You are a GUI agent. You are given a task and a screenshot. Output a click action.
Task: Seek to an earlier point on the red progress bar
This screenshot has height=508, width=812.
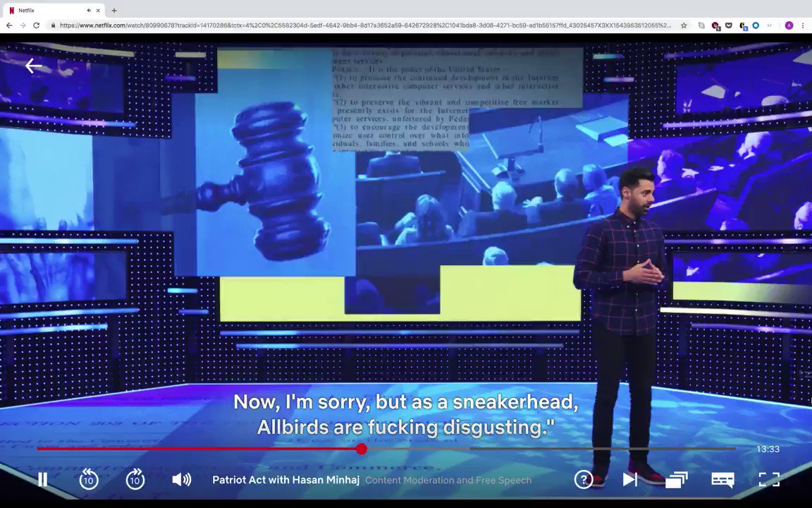point(197,449)
